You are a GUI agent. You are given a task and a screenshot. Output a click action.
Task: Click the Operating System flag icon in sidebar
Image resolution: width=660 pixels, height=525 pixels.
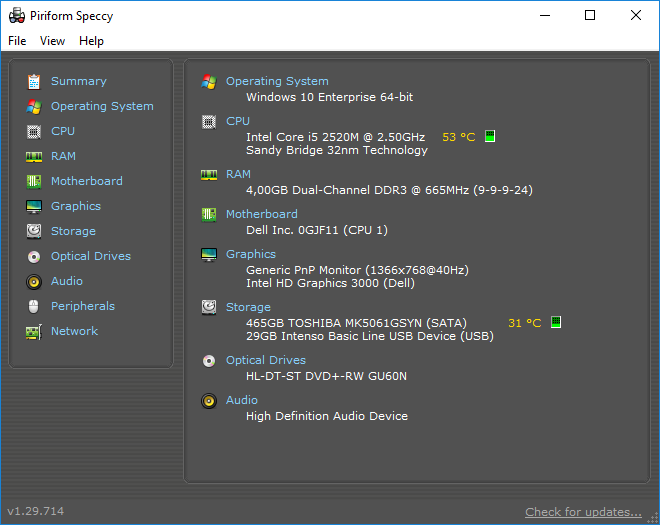pyautogui.click(x=34, y=107)
